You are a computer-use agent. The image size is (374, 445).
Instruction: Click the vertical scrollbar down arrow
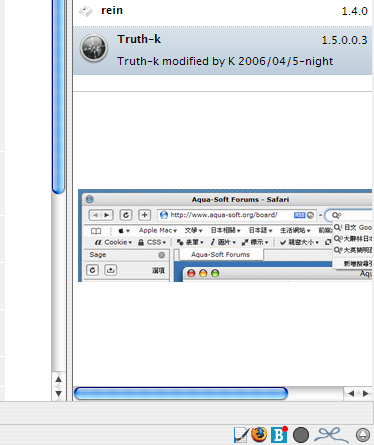(59, 394)
